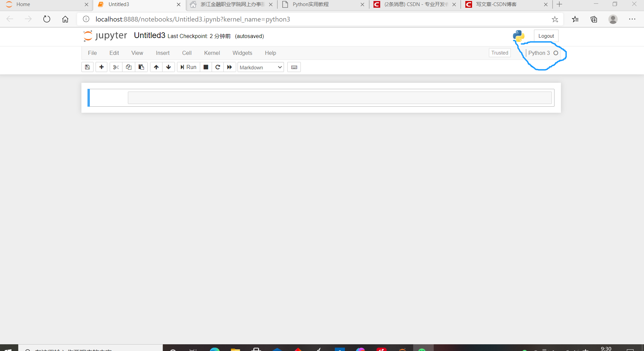This screenshot has height=351, width=644.
Task: Move selected cell down arrow
Action: [x=169, y=67]
